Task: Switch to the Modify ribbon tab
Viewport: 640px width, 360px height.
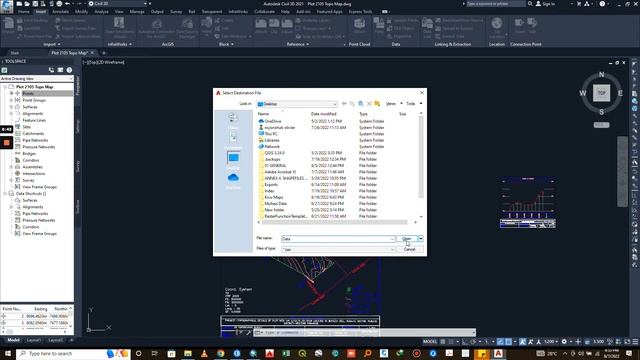Action: [81, 12]
